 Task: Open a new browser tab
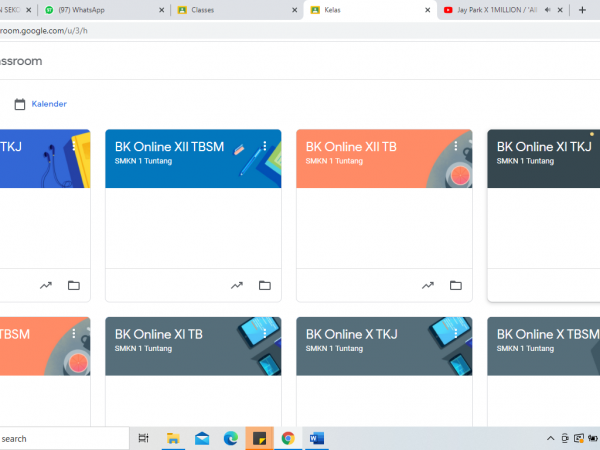tap(583, 10)
